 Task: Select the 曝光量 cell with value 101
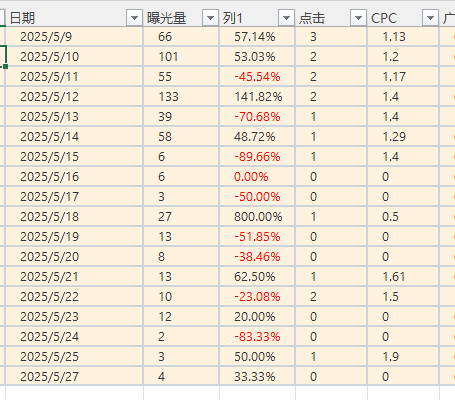click(181, 57)
